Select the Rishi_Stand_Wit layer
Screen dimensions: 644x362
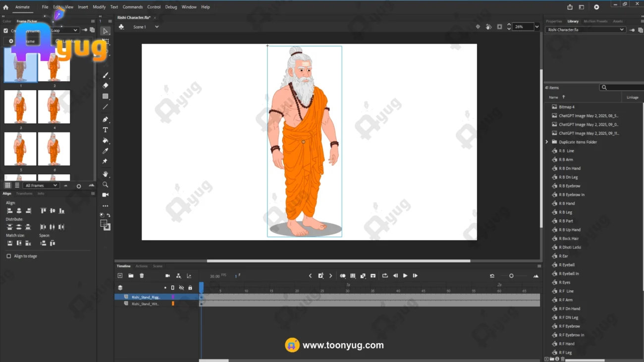click(145, 304)
